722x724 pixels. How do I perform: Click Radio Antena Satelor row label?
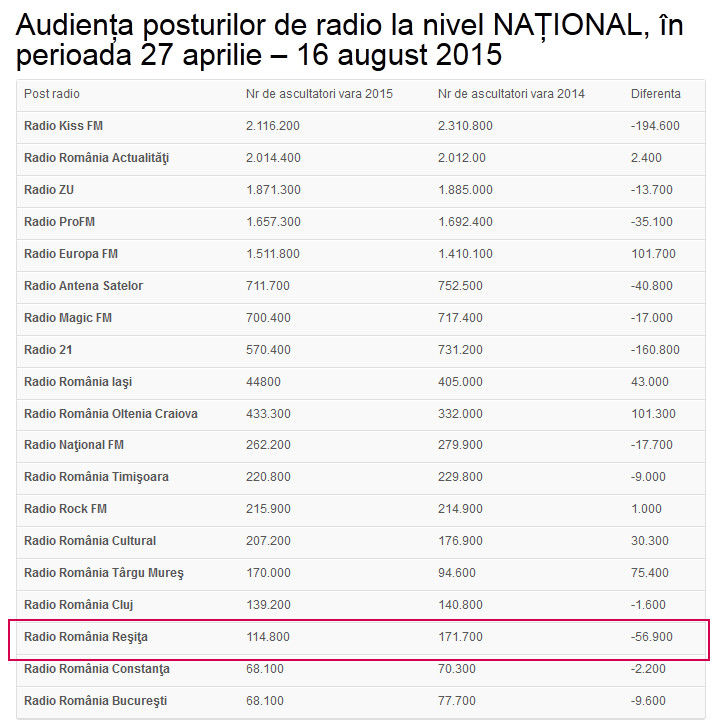click(x=83, y=286)
